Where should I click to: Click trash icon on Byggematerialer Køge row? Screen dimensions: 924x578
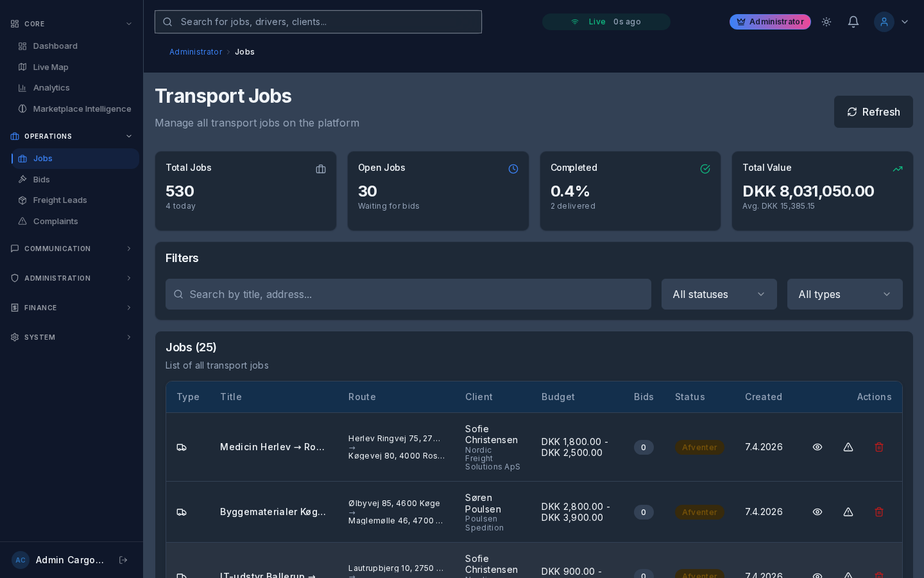tap(879, 512)
